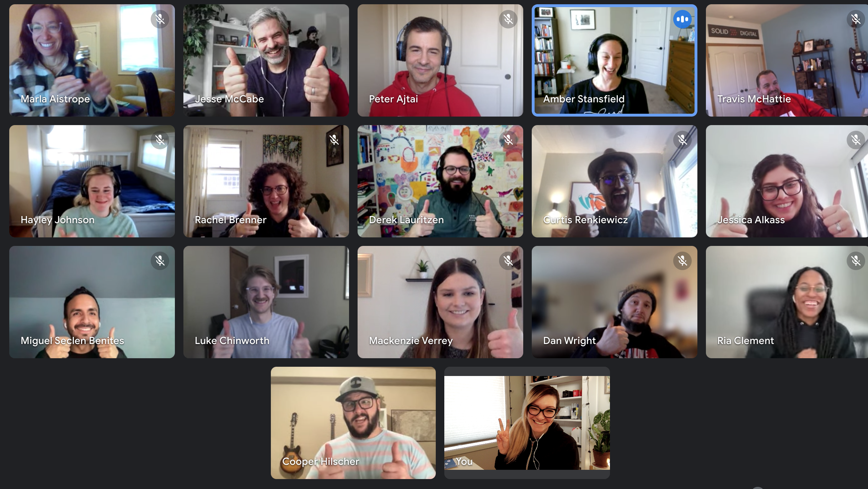Toggle mute icon for Curtis Renkiewicz
Screen dimensions: 868x489
681,140
